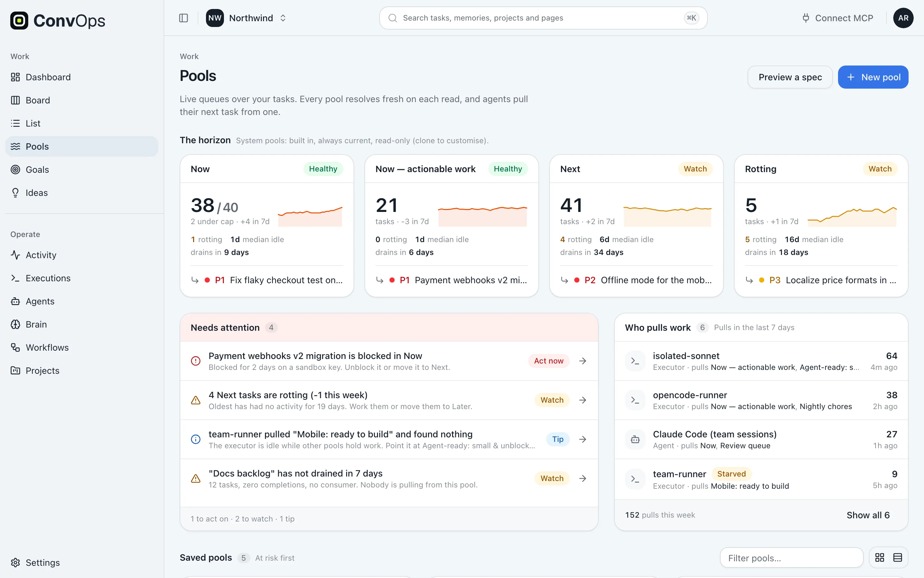Switch saved pools to grid view

click(880, 558)
